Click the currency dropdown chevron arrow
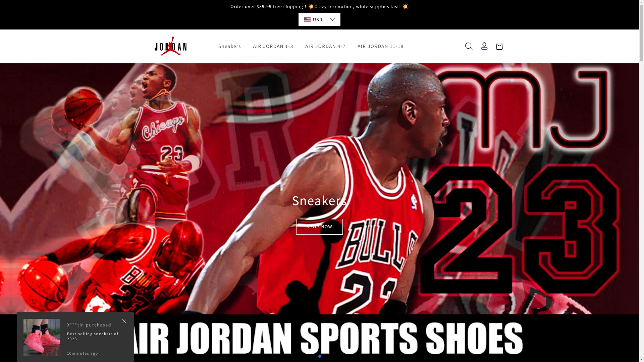Viewport: 644px width, 362px height. coord(332,20)
